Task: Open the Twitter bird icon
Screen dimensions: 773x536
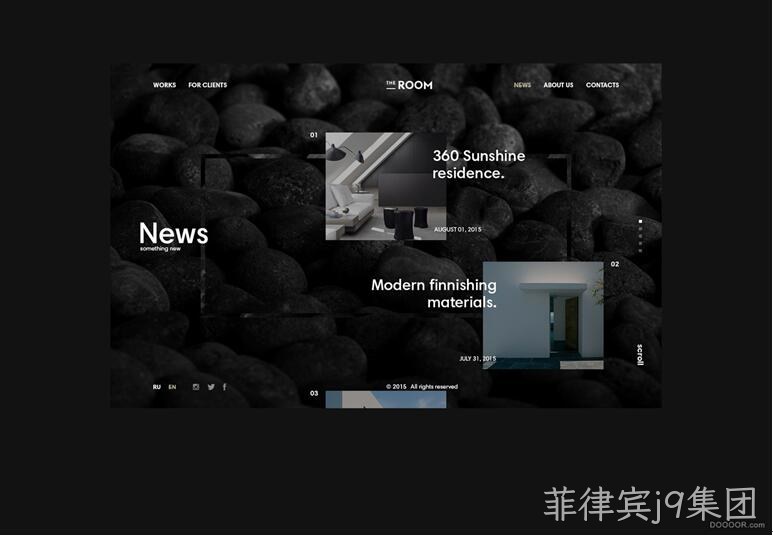Action: (211, 387)
